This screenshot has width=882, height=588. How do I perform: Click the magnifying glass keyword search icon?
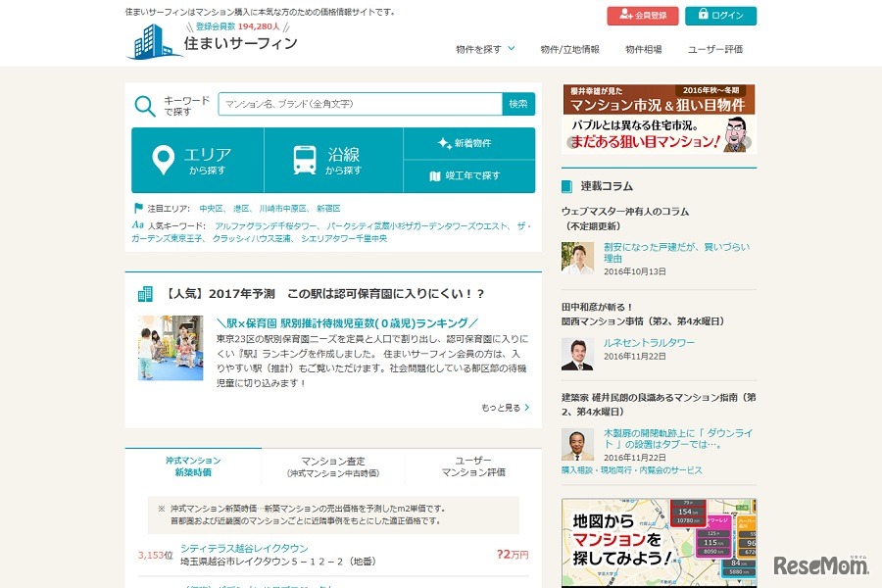(x=145, y=106)
